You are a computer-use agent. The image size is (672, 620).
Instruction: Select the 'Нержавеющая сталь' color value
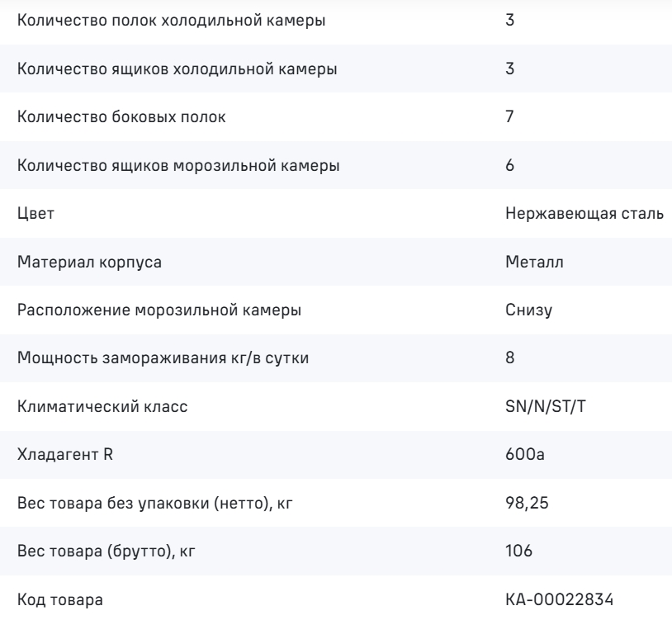pos(584,213)
